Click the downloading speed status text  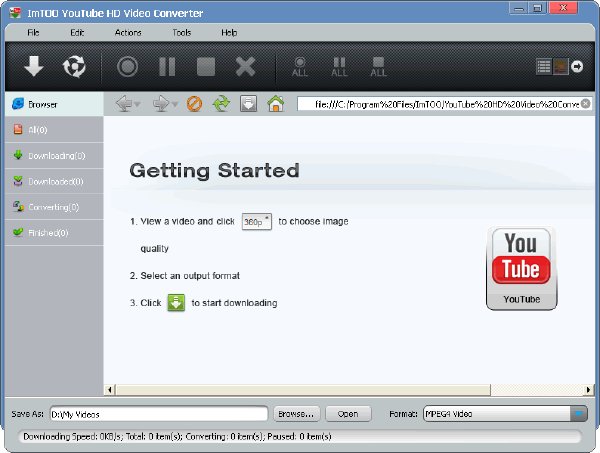pyautogui.click(x=177, y=437)
